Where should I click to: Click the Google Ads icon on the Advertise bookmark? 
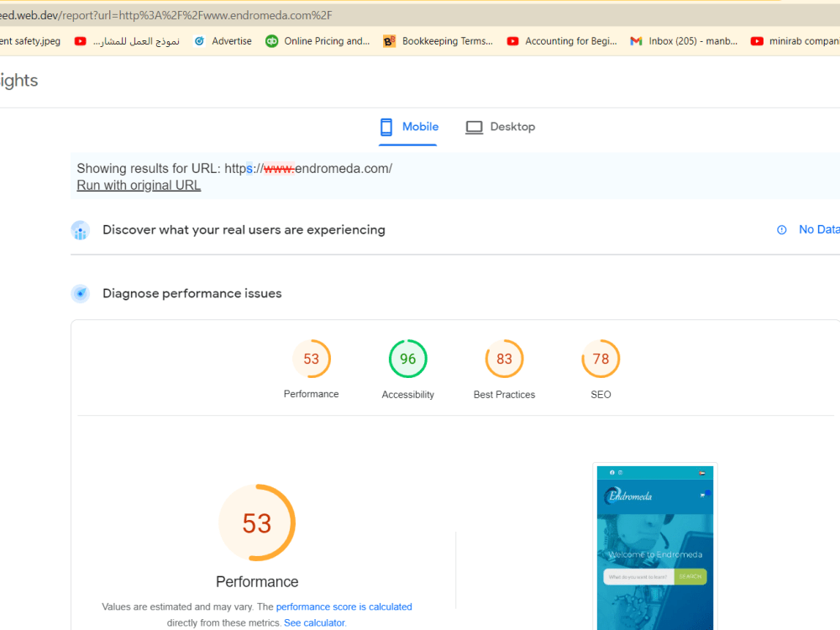[x=200, y=40]
